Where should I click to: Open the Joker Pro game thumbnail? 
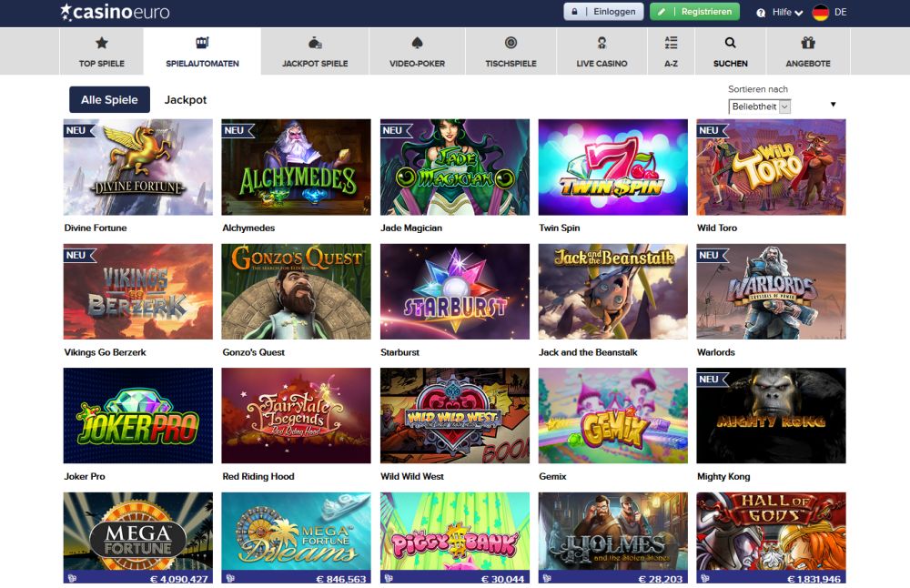[138, 416]
